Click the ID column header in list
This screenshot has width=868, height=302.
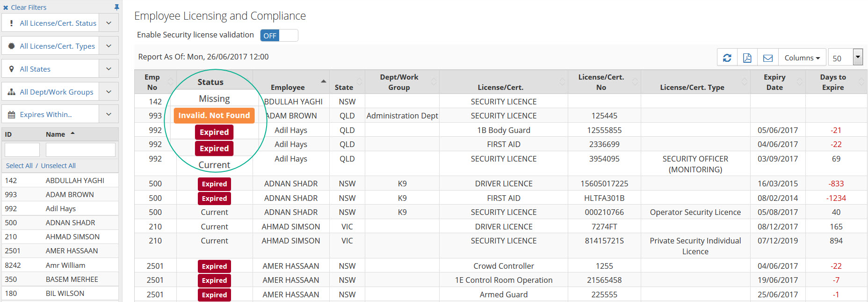click(8, 134)
